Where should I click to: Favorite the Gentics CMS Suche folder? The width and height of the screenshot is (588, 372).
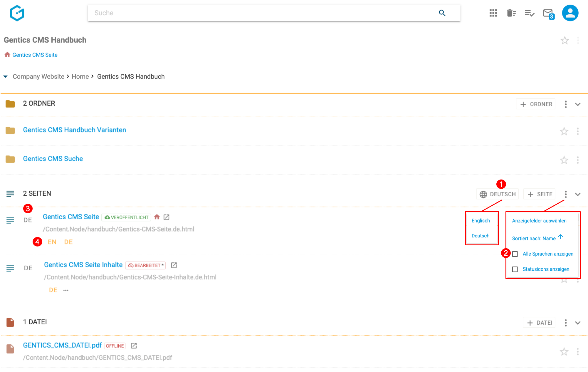pos(564,160)
